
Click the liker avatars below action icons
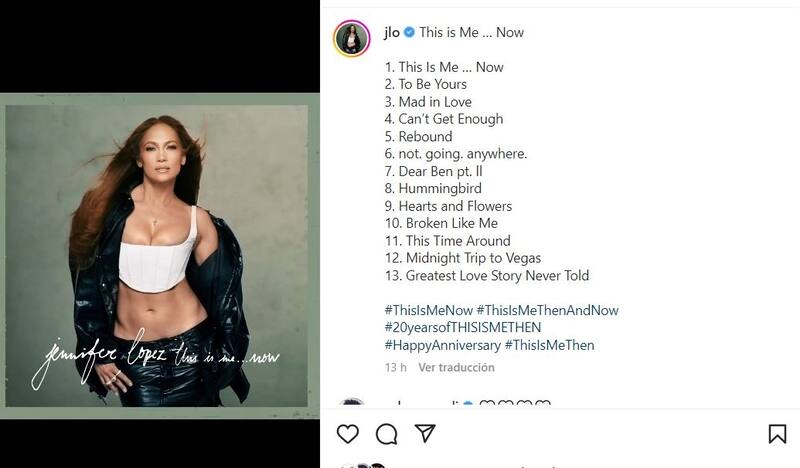tap(363, 465)
